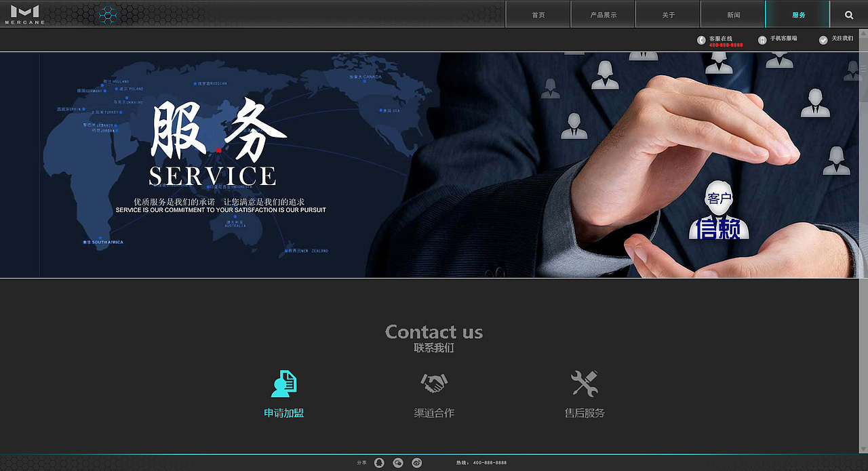Screen dimensions: 868x471
Task: Open the 首页 nav tab
Action: tap(538, 14)
